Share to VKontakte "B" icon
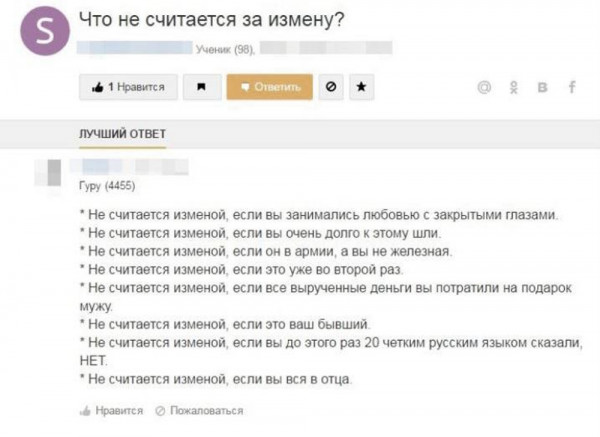 pos(543,88)
